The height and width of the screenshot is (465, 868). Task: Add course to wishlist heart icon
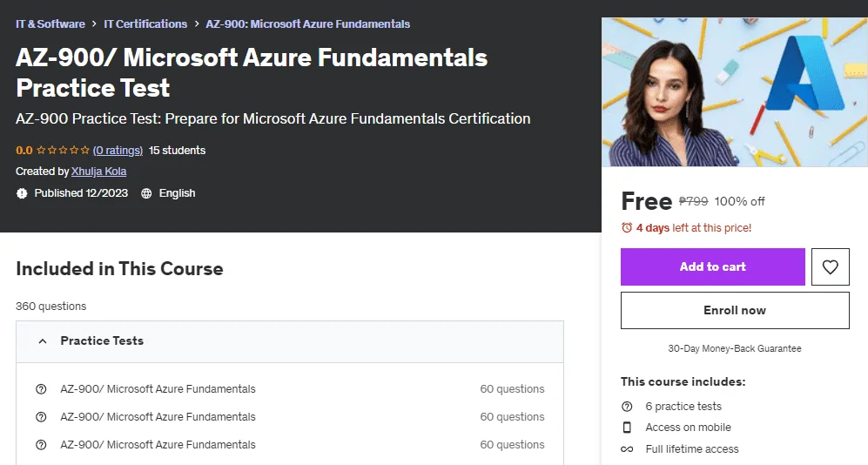830,266
